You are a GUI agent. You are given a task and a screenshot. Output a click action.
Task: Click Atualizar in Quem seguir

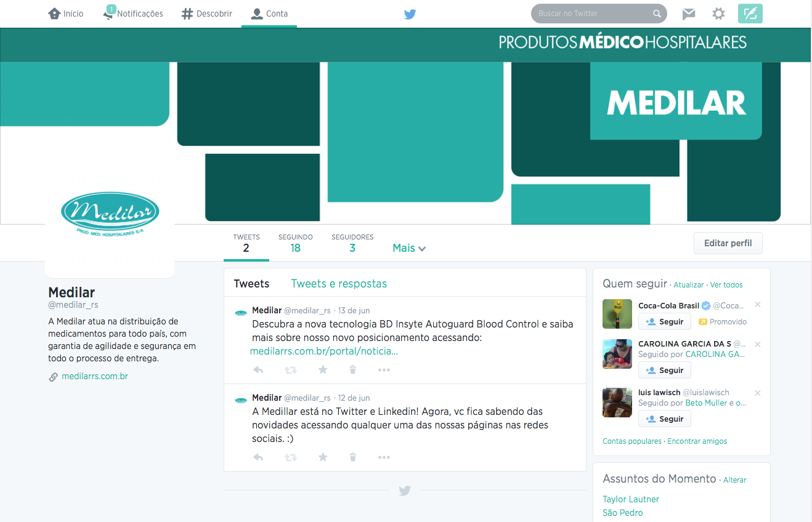(689, 285)
